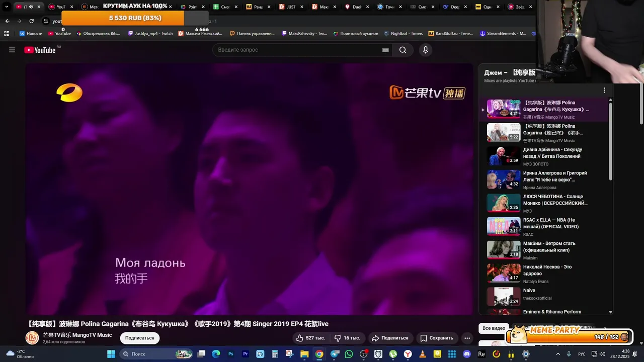Start voice search with microphone icon

click(x=426, y=50)
